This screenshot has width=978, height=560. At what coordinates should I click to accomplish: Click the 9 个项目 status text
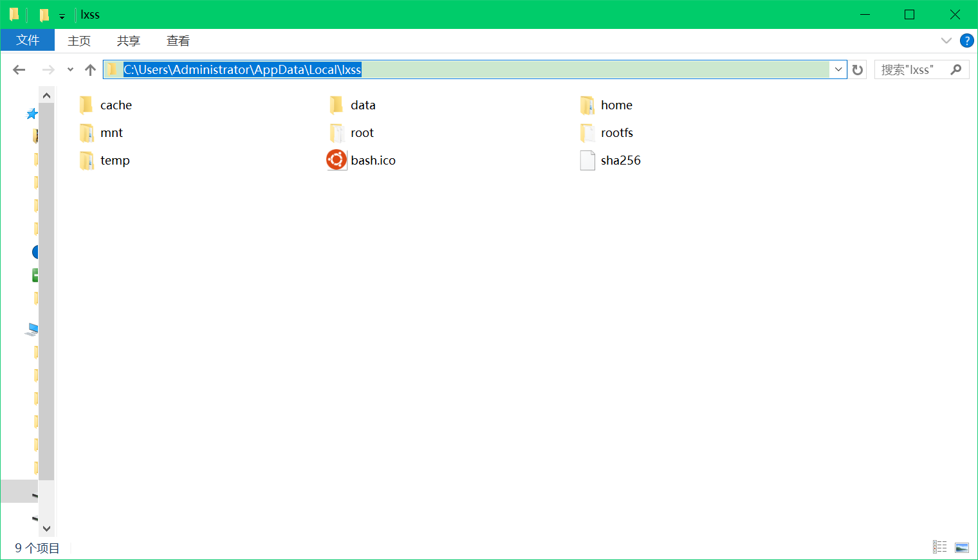(x=37, y=548)
